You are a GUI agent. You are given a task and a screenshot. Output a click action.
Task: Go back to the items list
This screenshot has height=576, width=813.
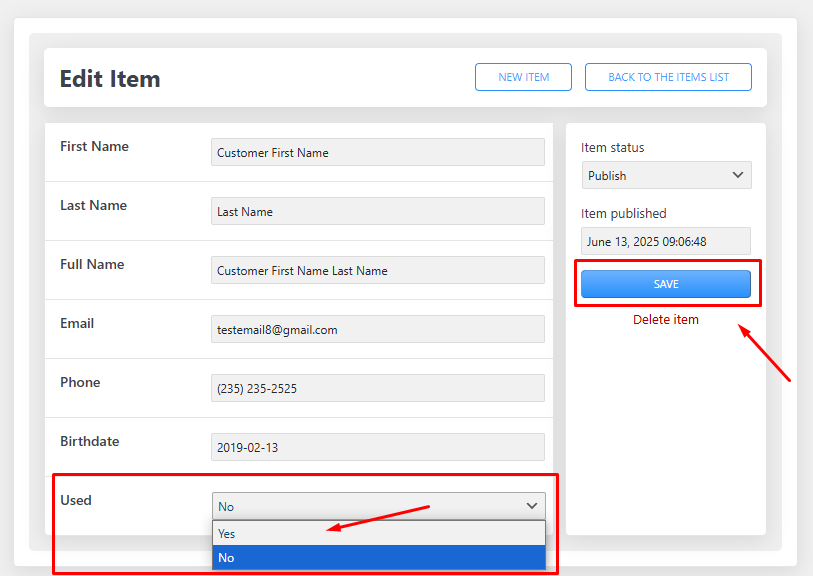coord(668,77)
